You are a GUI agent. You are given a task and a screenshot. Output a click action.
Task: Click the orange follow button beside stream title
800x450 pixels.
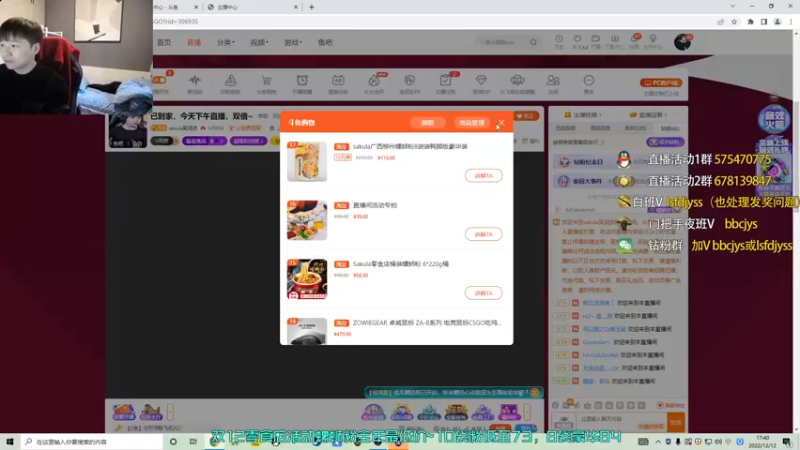[x=525, y=116]
